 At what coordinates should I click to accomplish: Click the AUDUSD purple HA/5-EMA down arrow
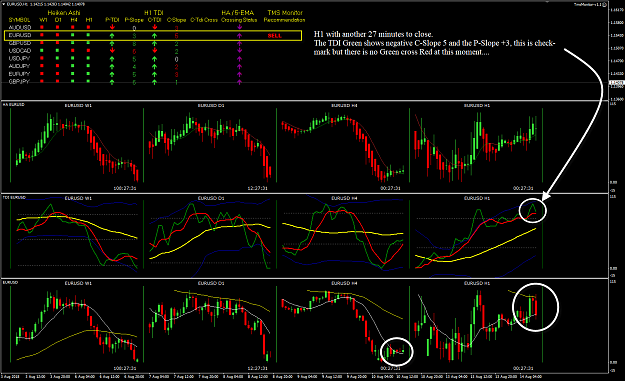(x=240, y=27)
